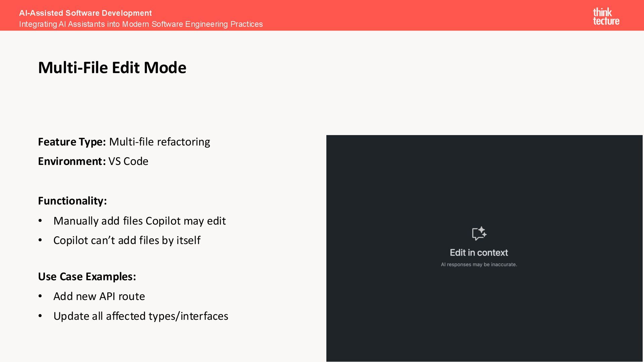
Task: Click AI responses may be inaccurate notice
Action: pos(479,264)
